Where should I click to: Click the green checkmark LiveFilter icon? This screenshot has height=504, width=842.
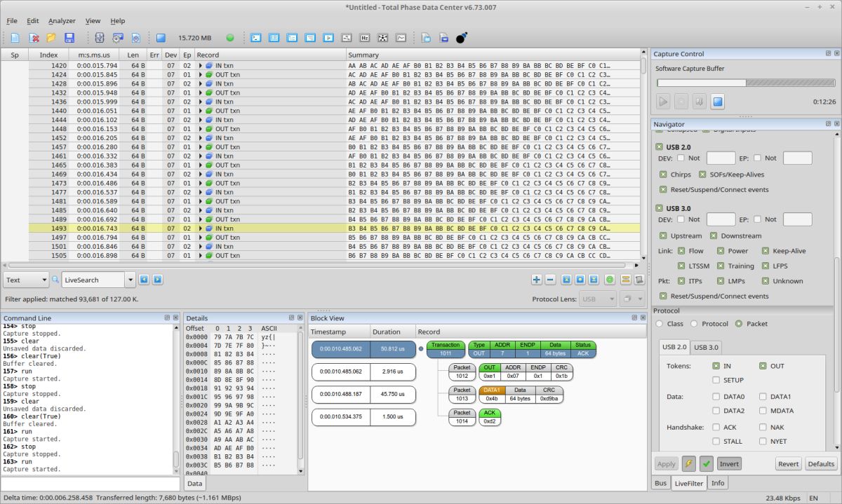click(707, 463)
